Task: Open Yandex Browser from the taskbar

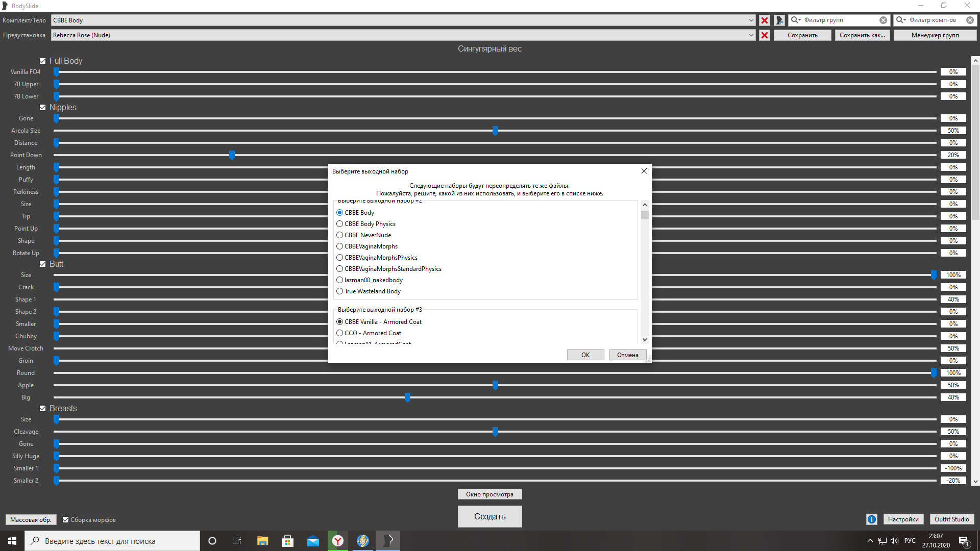Action: pyautogui.click(x=338, y=541)
